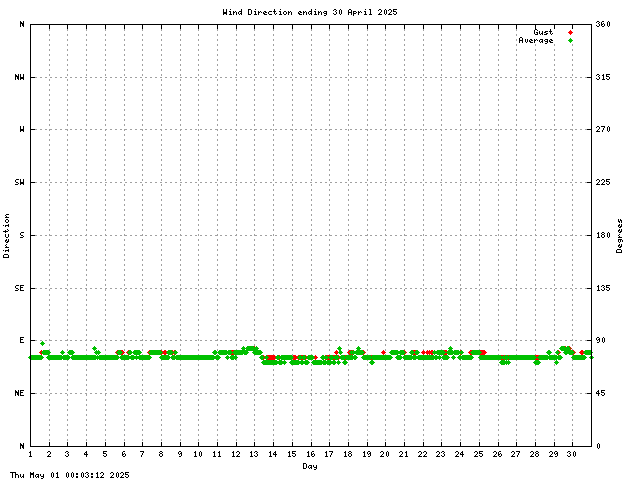Click the '180' degrees axis value
640x480 pixels.
click(x=603, y=235)
